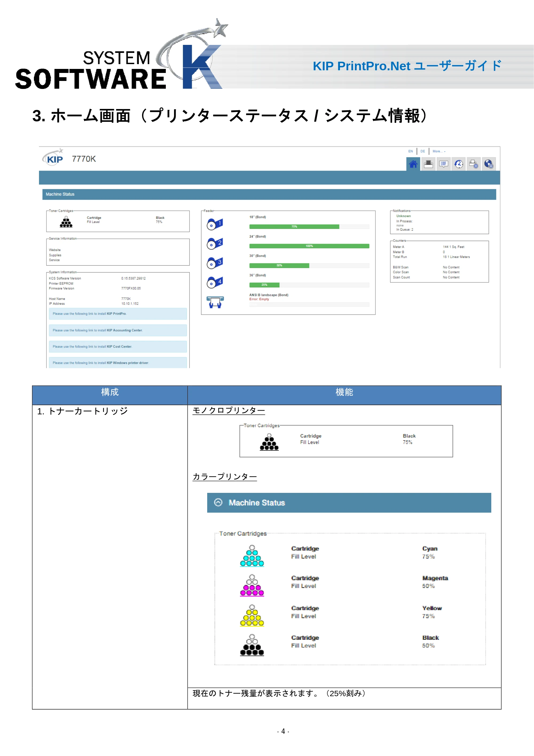Image resolution: width=534 pixels, height=756 pixels.
Task: Open the Home tab icon
Action: click(x=413, y=164)
